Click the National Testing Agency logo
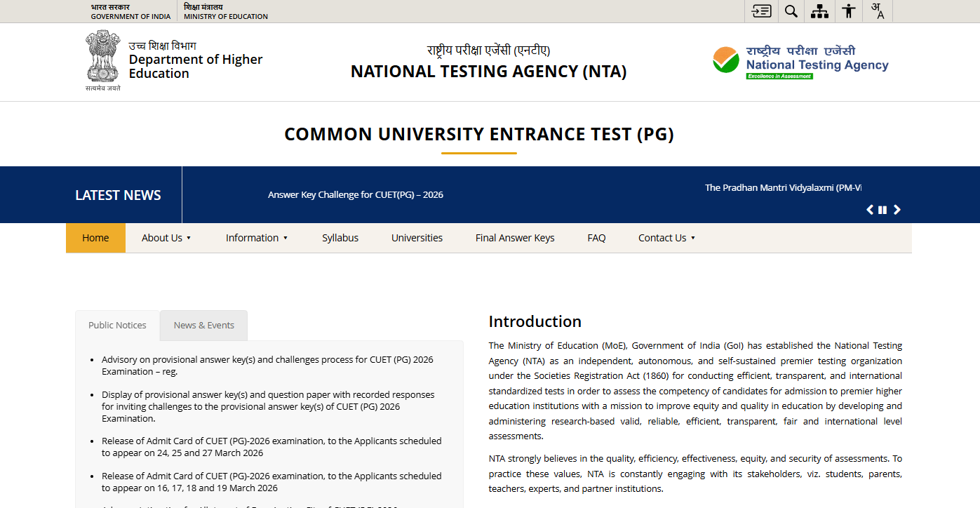This screenshot has width=980, height=508. click(800, 62)
